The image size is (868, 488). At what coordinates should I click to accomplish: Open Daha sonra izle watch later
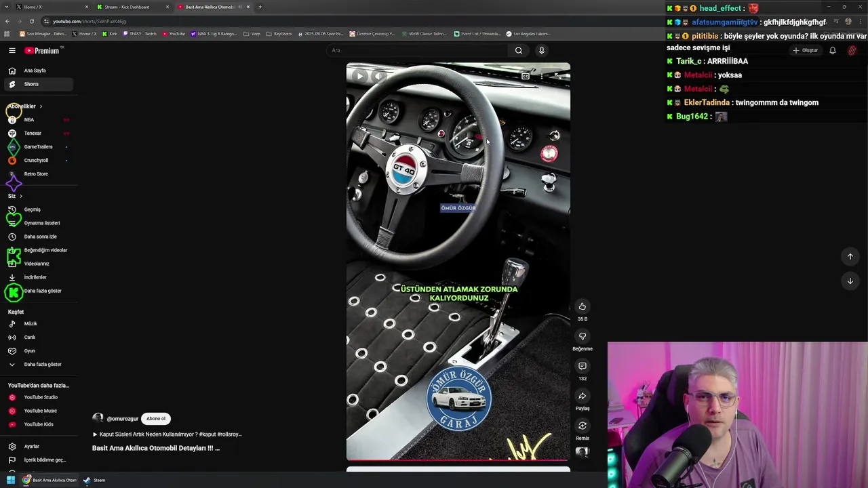coord(42,237)
